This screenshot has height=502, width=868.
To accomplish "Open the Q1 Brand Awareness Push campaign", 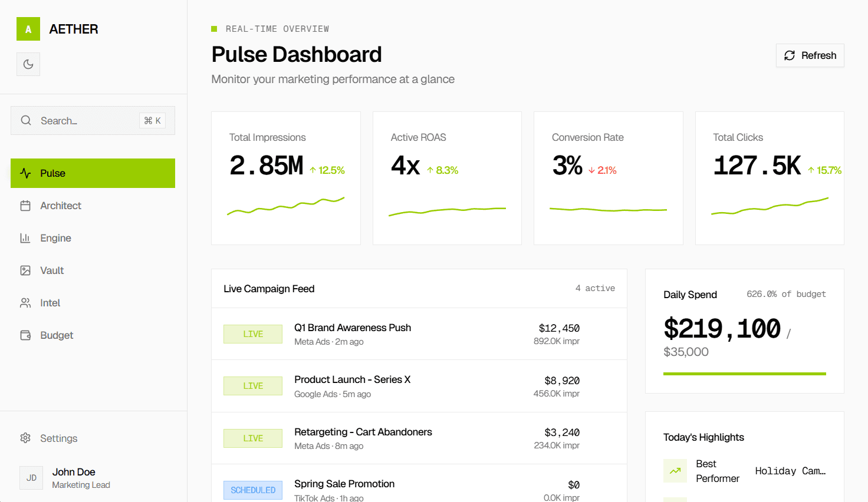I will pos(353,328).
